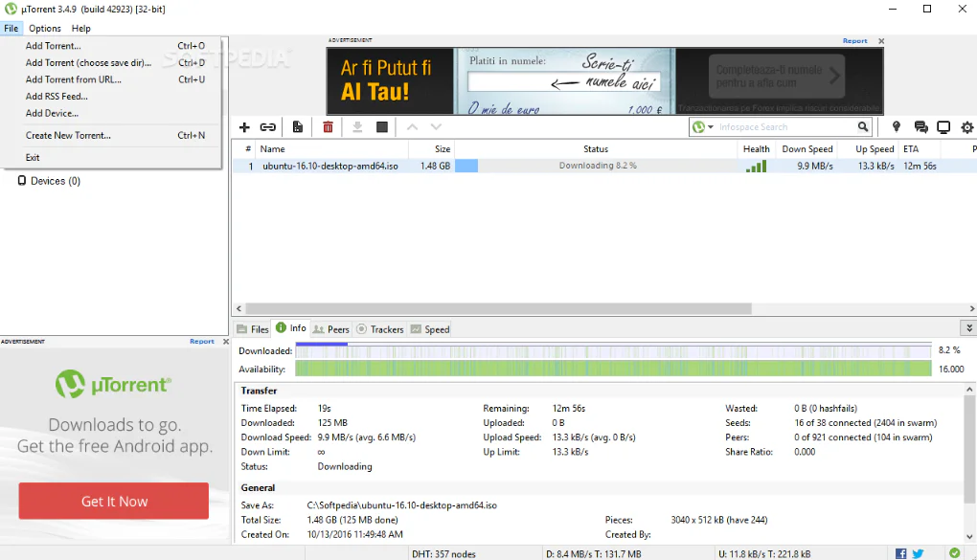Click the Get It Now button
The image size is (977, 560).
pyautogui.click(x=113, y=501)
